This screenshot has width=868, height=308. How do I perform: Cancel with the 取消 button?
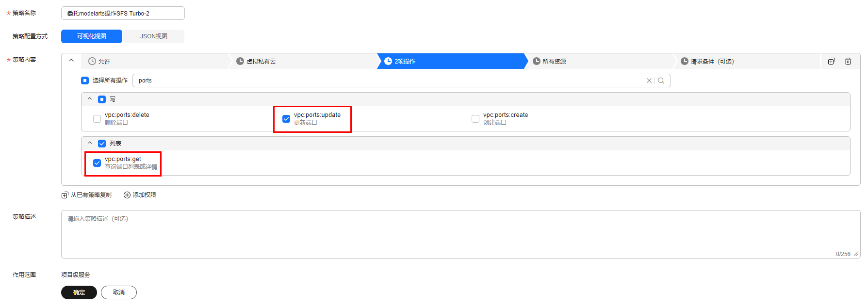pyautogui.click(x=119, y=292)
